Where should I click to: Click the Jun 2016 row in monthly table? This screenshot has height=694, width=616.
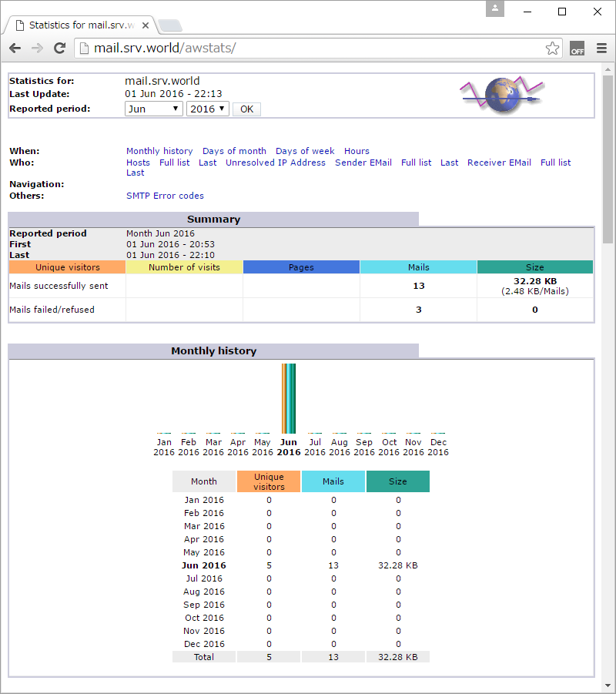301,565
